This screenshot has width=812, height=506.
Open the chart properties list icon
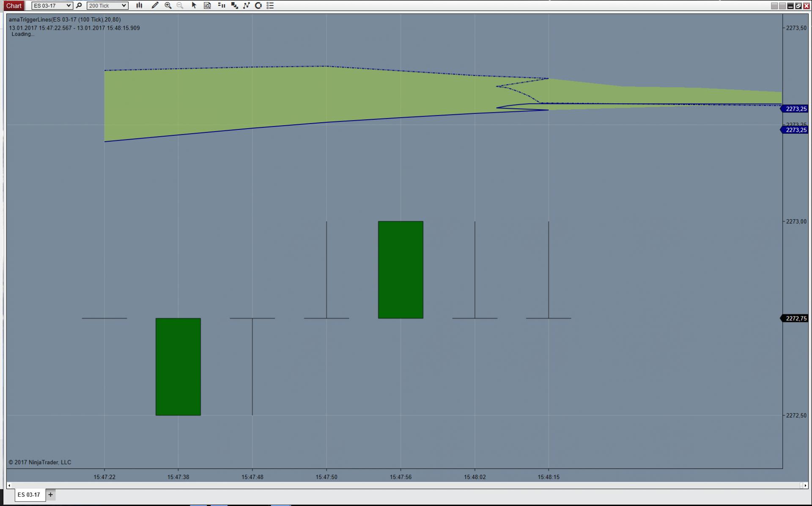click(x=270, y=5)
